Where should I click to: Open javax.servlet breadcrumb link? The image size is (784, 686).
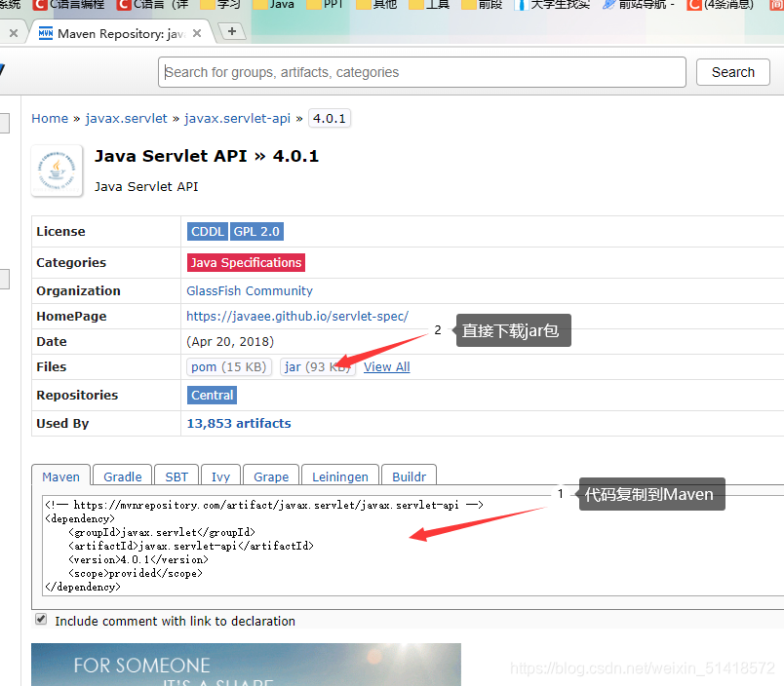[126, 119]
